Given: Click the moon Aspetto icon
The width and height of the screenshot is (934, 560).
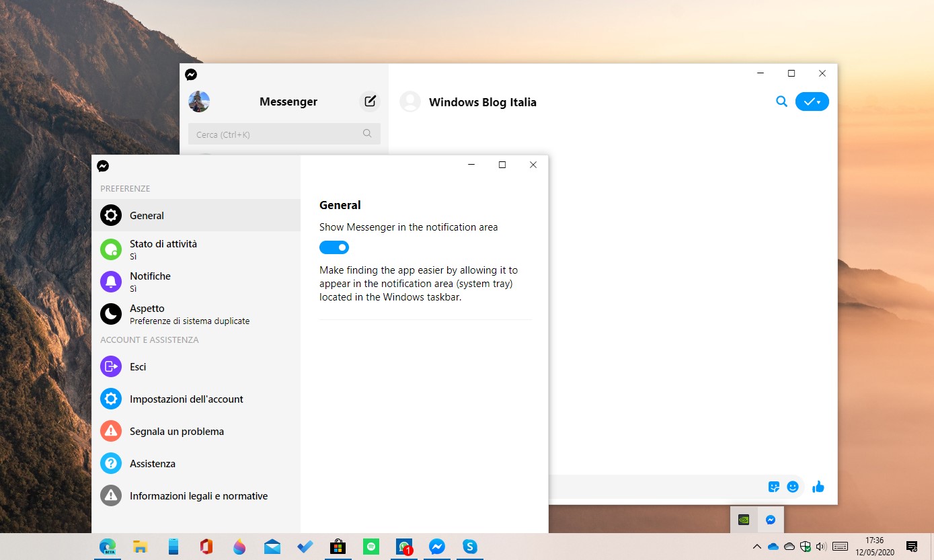Looking at the screenshot, I should coord(111,314).
